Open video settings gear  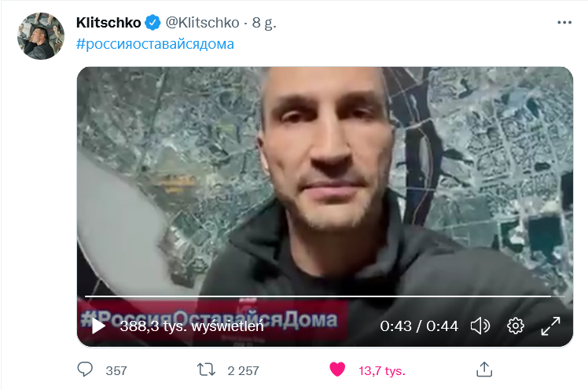[515, 326]
